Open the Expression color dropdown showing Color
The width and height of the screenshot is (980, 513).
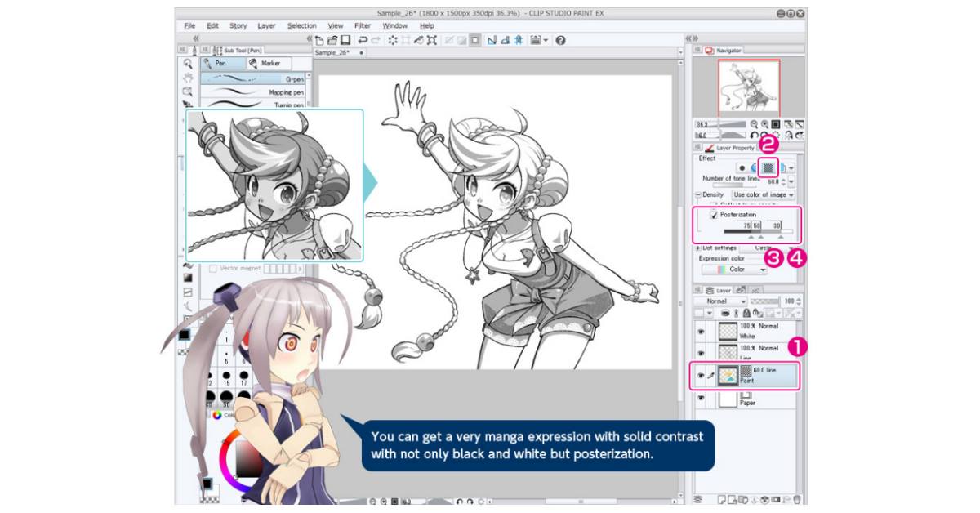[735, 270]
